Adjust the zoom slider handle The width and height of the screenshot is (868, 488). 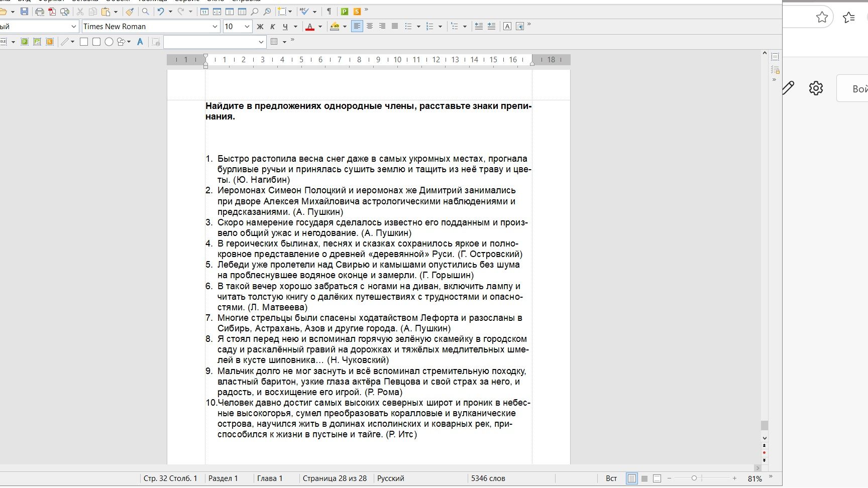click(694, 478)
